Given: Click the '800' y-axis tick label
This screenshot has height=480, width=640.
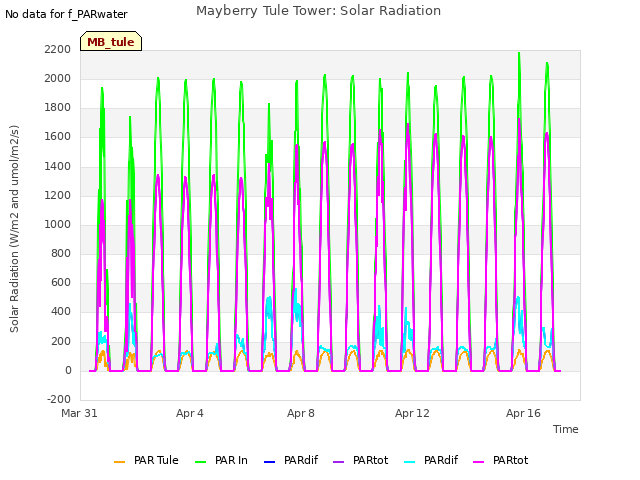Looking at the screenshot, I should pos(61,253).
